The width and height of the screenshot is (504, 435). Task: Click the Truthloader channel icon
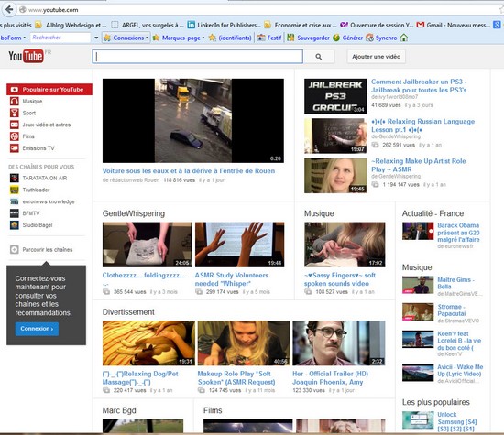click(14, 190)
